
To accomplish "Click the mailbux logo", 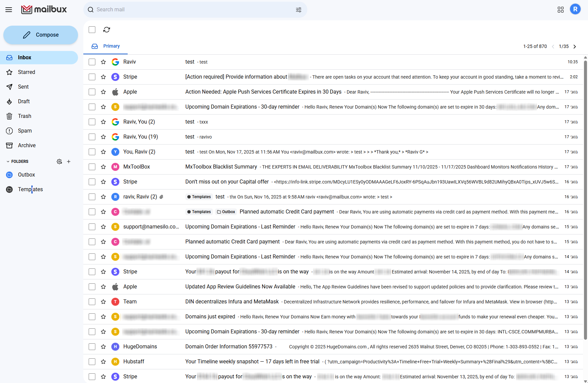I will 44,9.
